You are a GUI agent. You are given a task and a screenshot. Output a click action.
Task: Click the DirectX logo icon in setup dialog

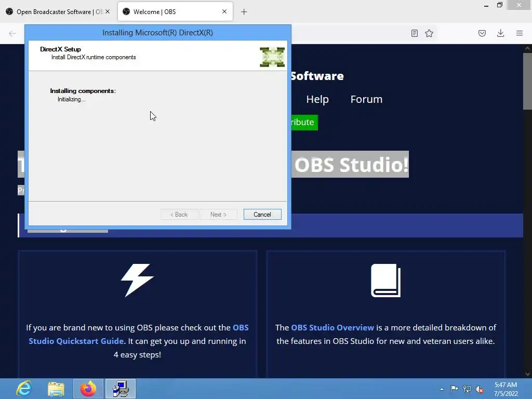272,57
